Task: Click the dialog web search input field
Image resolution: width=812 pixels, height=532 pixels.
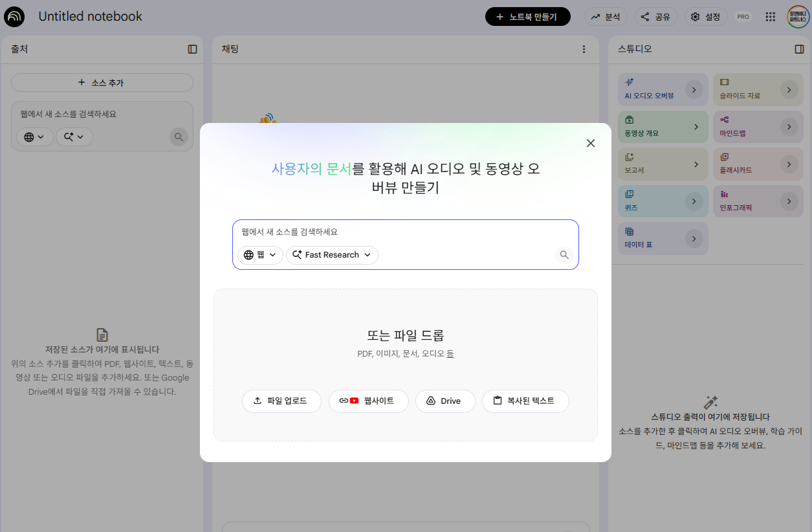Action: 406,232
